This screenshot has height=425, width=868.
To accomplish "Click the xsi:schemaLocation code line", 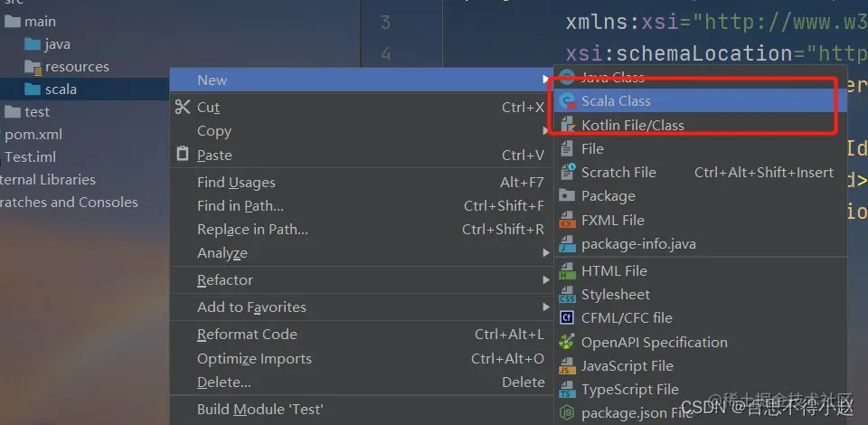I will click(716, 53).
